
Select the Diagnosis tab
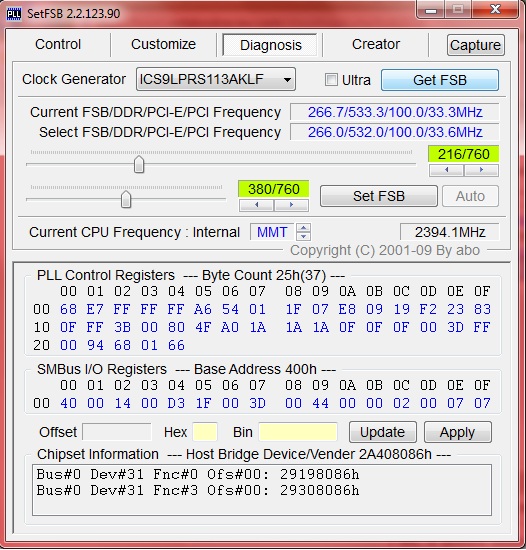click(271, 45)
